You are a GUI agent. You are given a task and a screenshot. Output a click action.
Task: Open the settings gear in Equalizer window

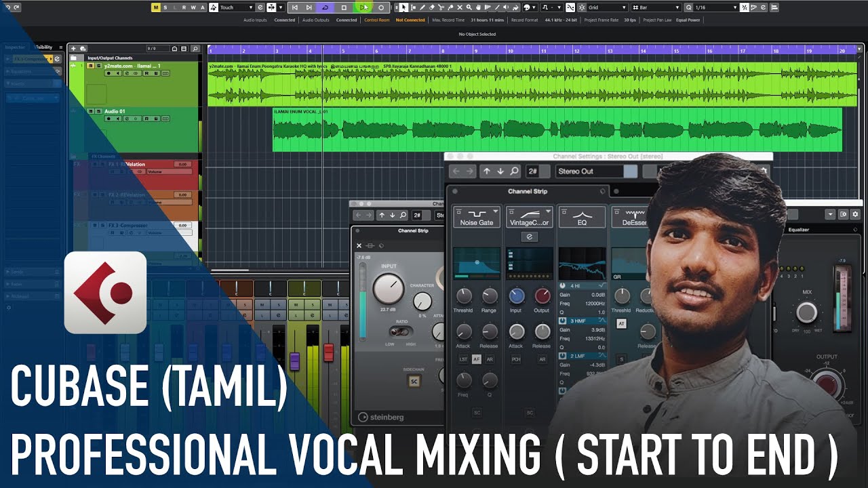[x=855, y=214]
